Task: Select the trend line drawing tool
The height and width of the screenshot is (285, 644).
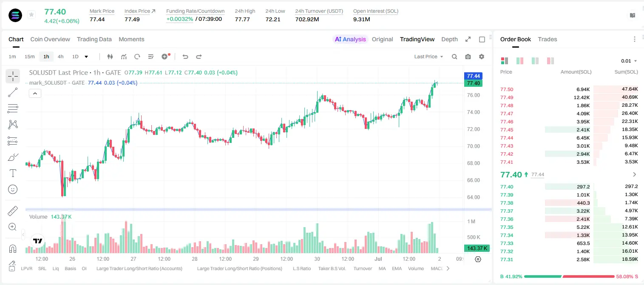Action: [13, 92]
